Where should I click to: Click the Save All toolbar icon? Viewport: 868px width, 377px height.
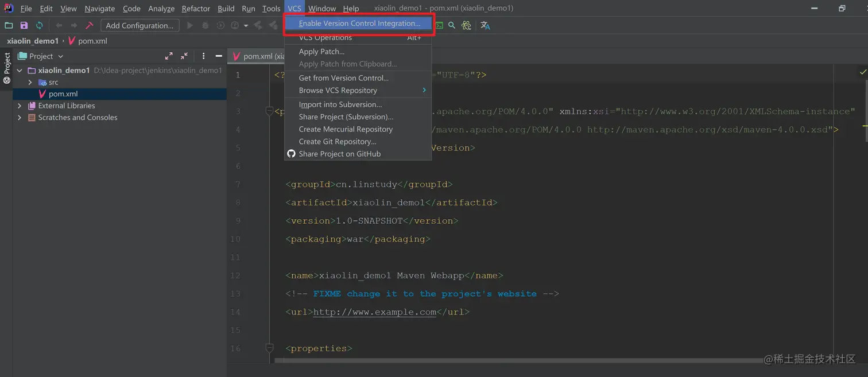24,25
